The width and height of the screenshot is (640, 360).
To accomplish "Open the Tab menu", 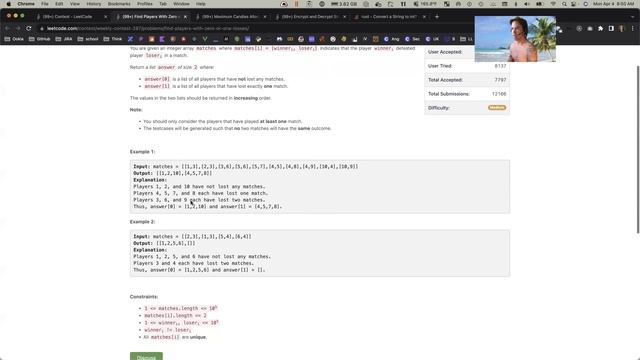I will (163, 4).
